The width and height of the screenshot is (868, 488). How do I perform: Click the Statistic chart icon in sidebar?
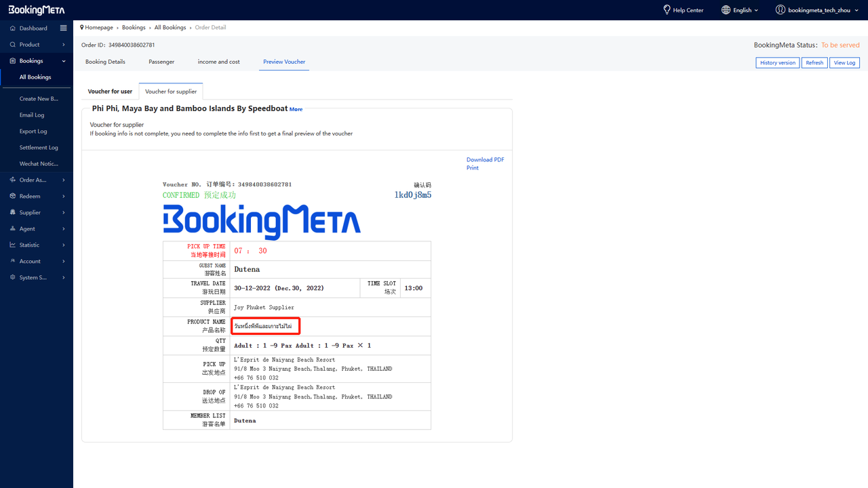pyautogui.click(x=12, y=245)
